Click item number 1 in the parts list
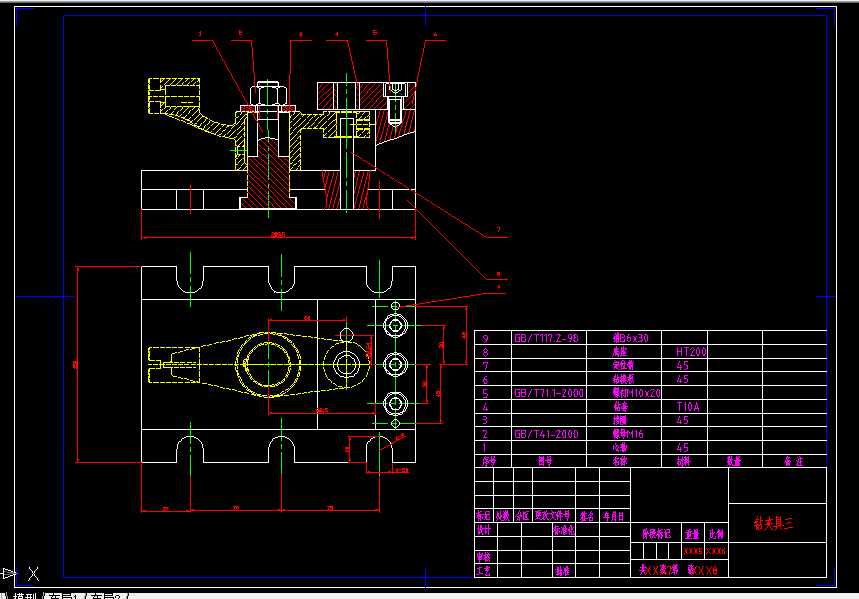 [484, 448]
